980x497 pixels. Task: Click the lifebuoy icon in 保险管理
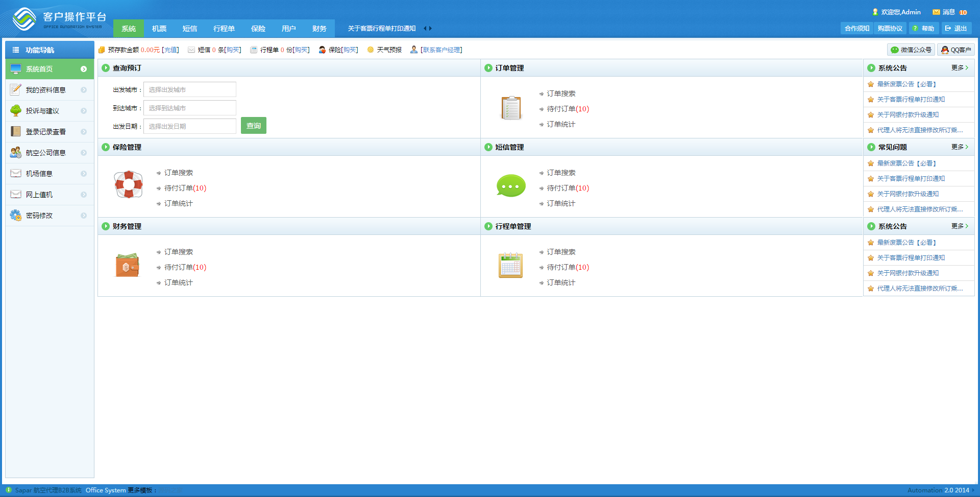click(129, 184)
